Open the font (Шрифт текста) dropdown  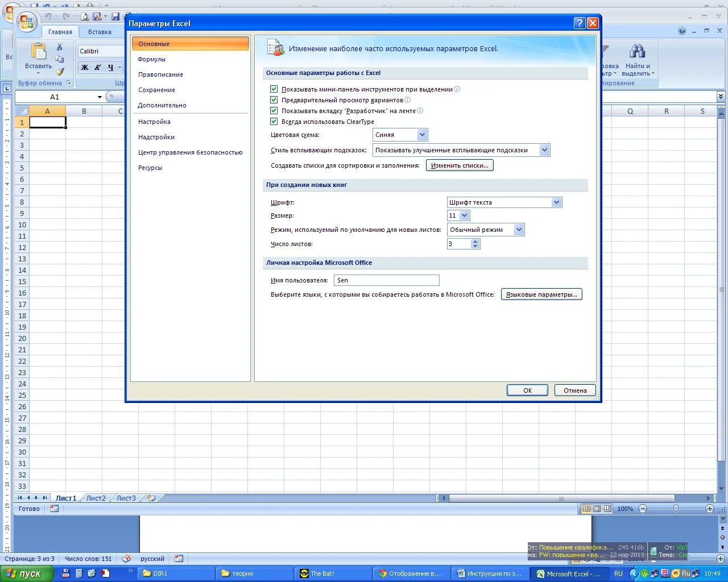[x=556, y=202]
